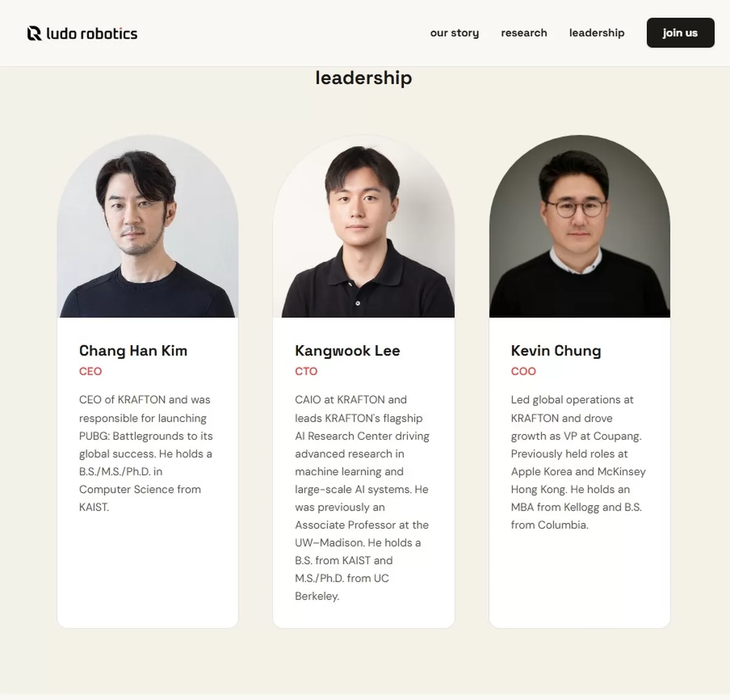730x700 pixels.
Task: Click the join us button
Action: point(680,33)
